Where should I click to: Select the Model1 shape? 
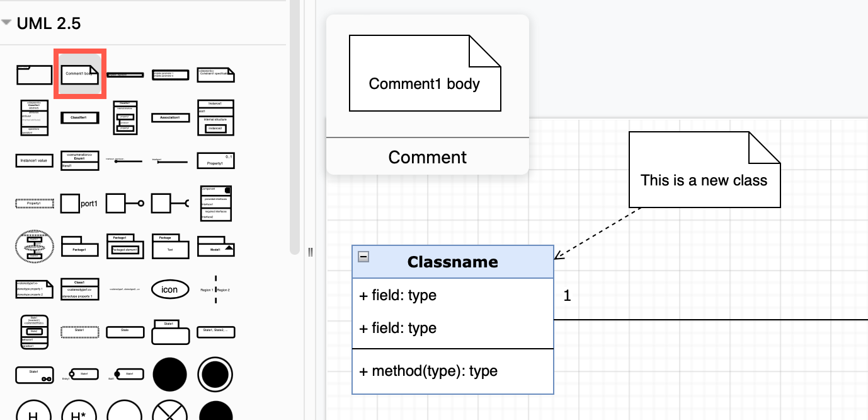pyautogui.click(x=215, y=247)
